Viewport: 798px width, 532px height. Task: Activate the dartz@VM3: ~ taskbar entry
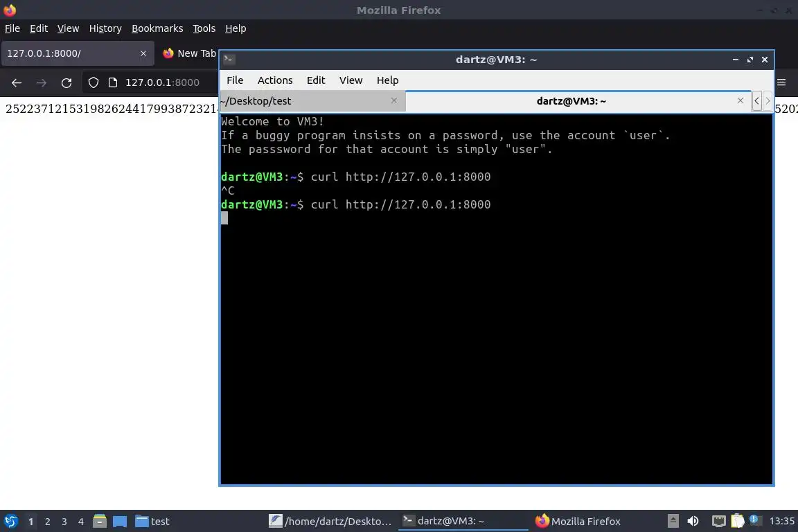pos(463,522)
